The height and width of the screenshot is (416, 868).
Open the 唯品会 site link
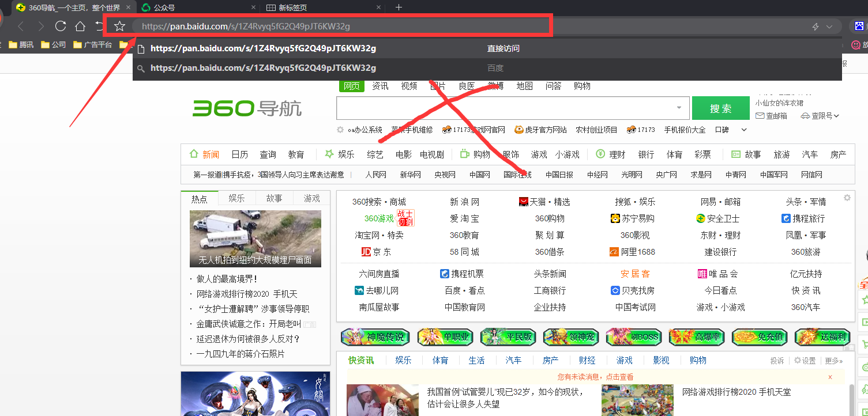pyautogui.click(x=717, y=274)
